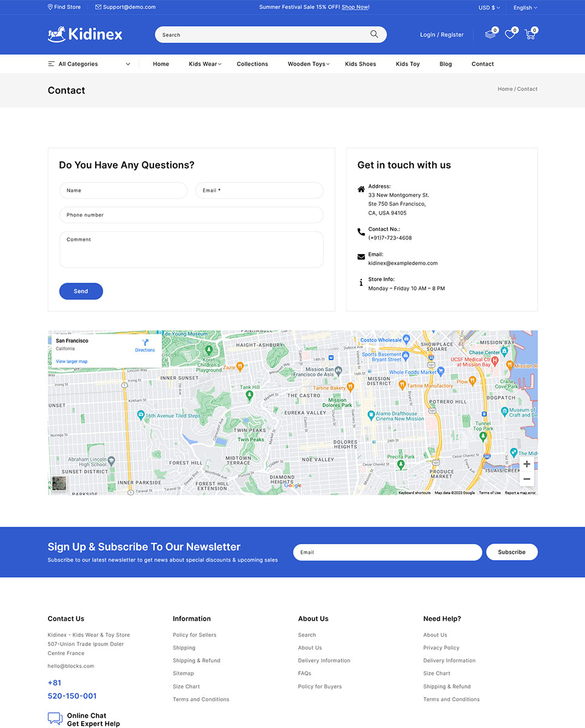Expand the Kids Wear submenu
Image resolution: width=585 pixels, height=728 pixels.
205,64
